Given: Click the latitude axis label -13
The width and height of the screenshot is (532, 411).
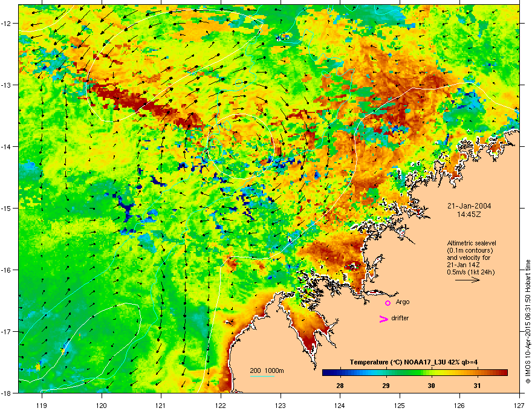Looking at the screenshot, I should 7,85.
